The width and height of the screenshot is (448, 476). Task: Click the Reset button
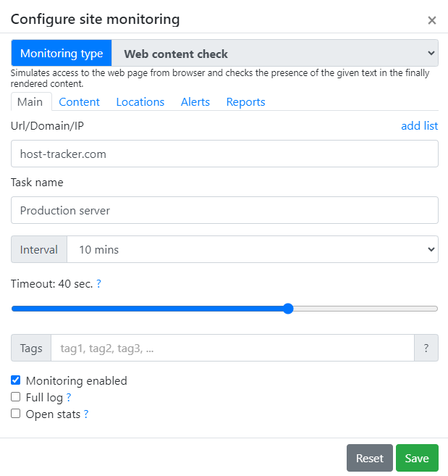point(370,458)
